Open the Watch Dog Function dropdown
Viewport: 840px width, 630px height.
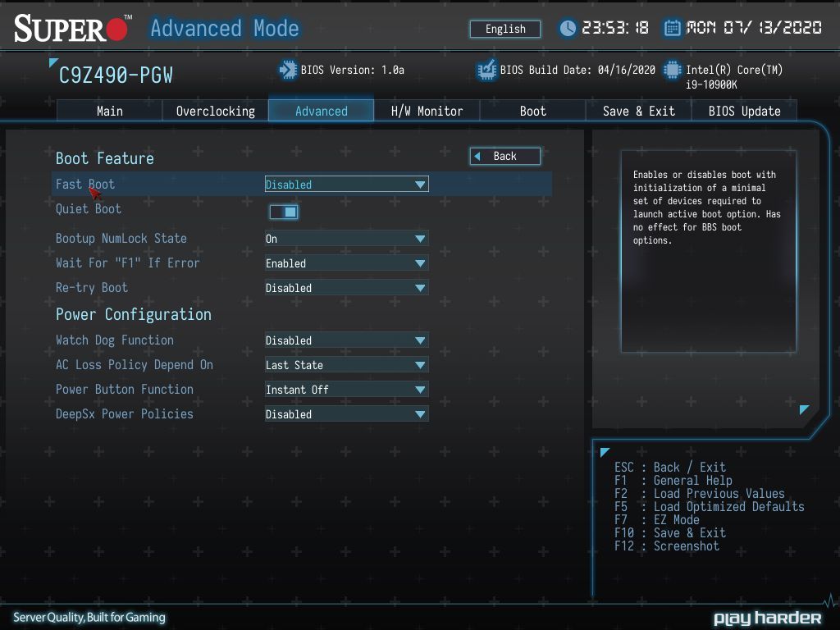pos(347,340)
